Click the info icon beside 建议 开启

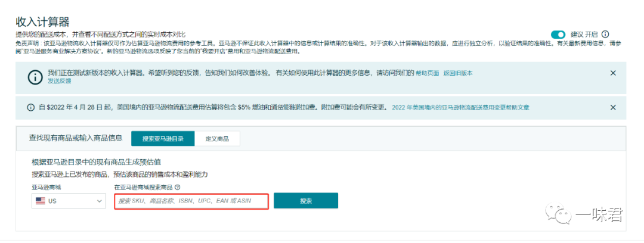pos(605,35)
